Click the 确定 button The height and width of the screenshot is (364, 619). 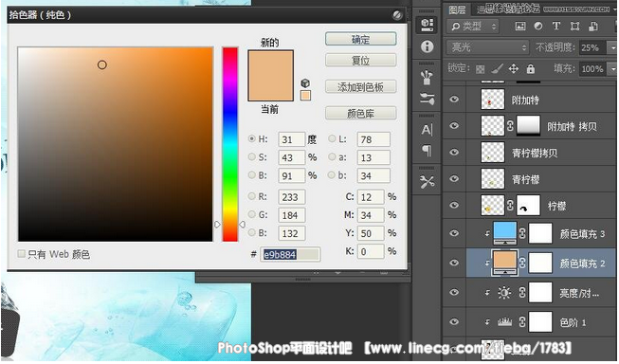(360, 39)
